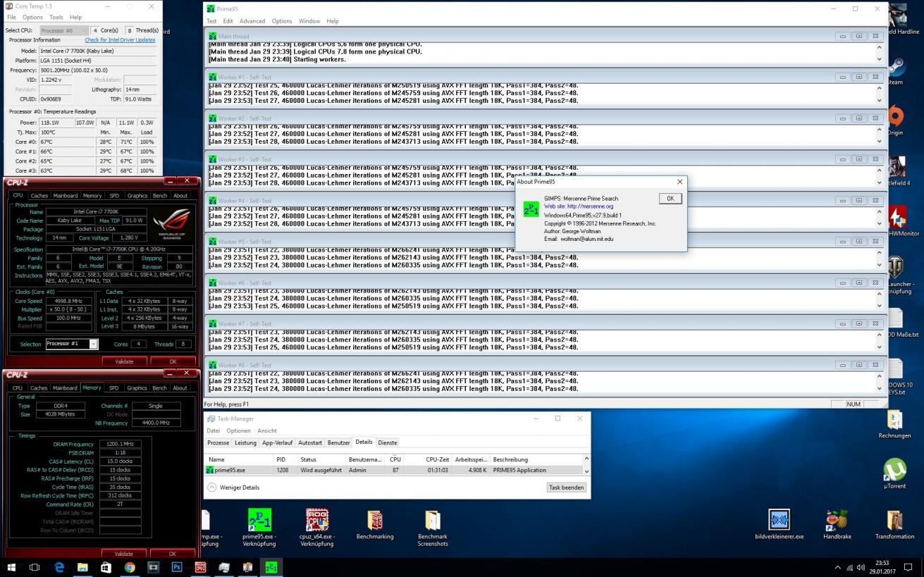Image resolution: width=924 pixels, height=577 pixels.
Task: Click the Prime95 title bar icon
Action: [211, 9]
